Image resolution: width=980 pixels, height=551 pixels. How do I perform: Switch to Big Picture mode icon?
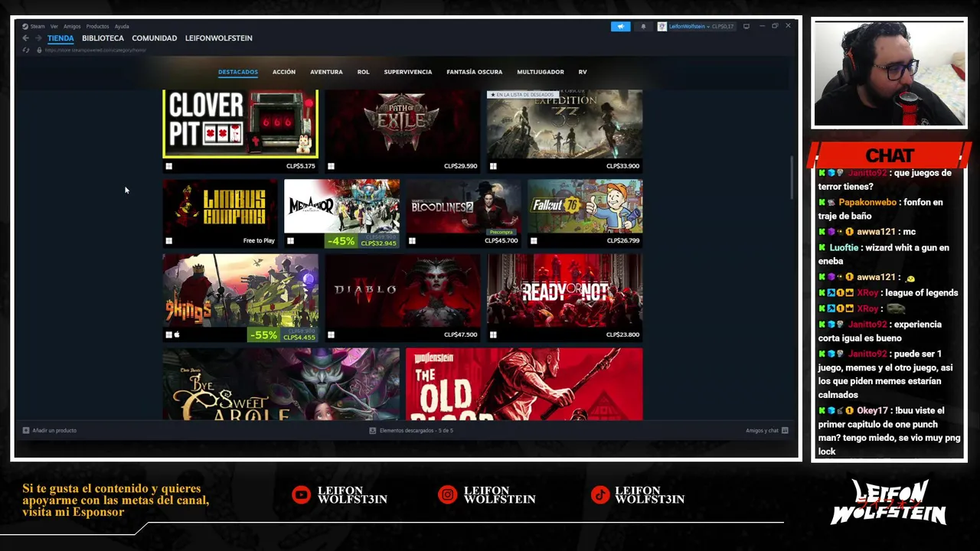click(746, 26)
